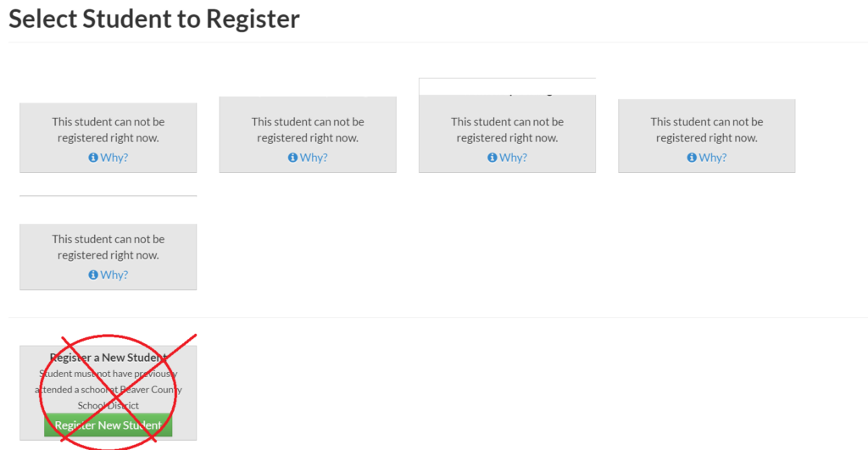868x450 pixels.
Task: Click info icon in second top-row student card
Action: [x=292, y=158]
